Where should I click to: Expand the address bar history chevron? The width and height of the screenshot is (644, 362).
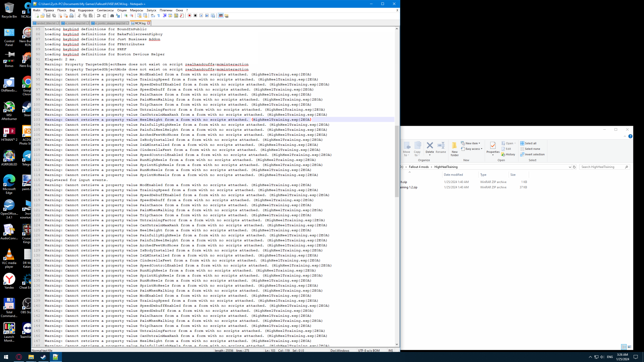tap(570, 167)
